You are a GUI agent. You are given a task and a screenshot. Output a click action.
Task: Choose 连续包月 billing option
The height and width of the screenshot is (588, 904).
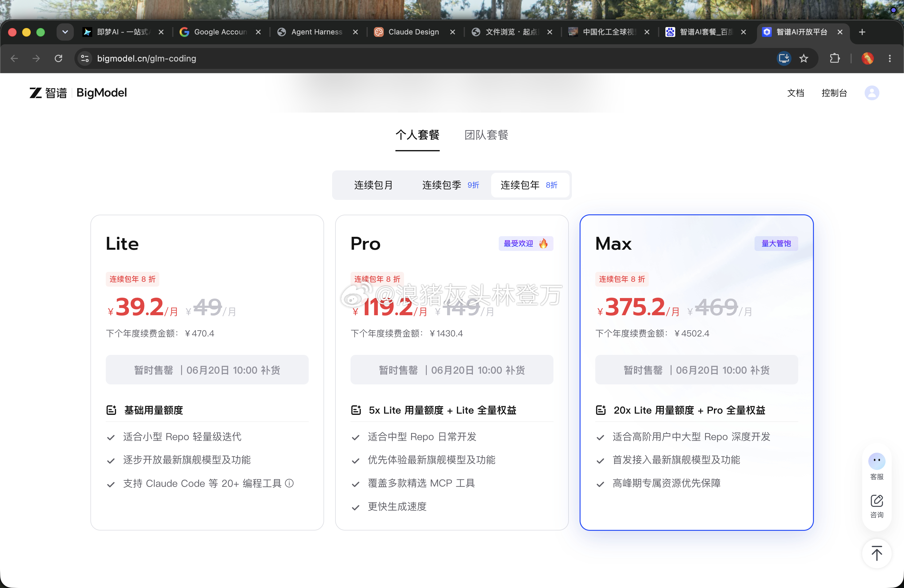coord(373,185)
